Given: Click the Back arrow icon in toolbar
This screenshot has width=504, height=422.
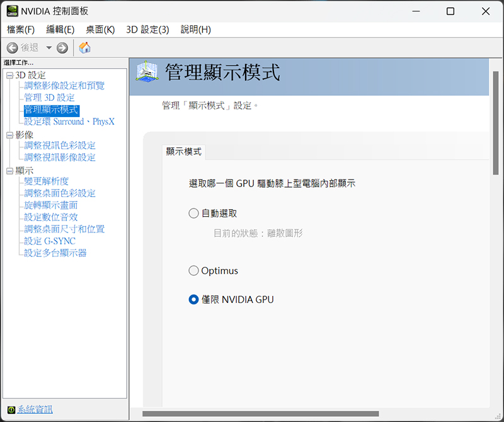Looking at the screenshot, I should [x=12, y=48].
